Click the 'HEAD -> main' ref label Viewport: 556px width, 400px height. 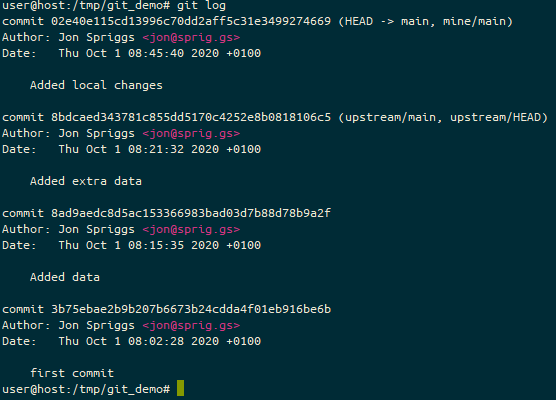[x=390, y=21]
